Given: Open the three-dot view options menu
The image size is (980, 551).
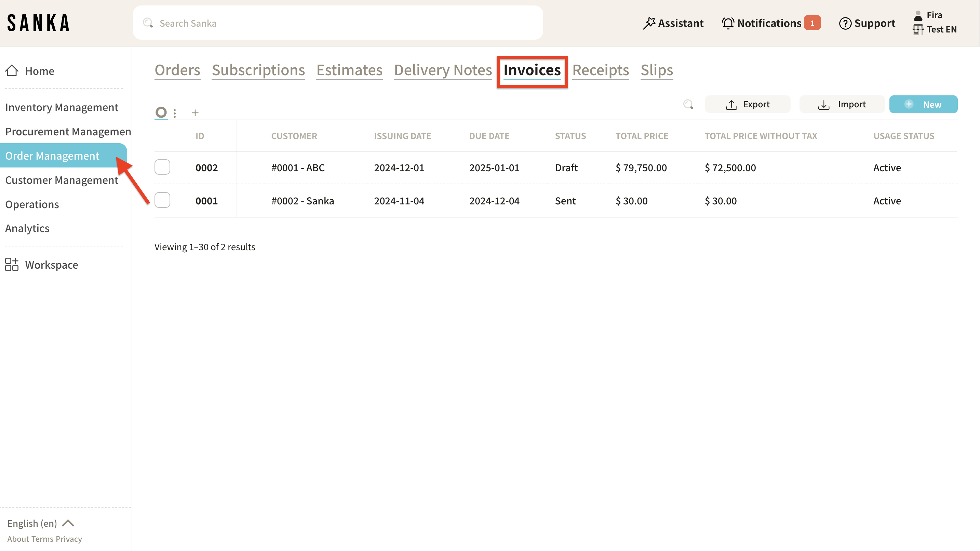Looking at the screenshot, I should click(175, 113).
